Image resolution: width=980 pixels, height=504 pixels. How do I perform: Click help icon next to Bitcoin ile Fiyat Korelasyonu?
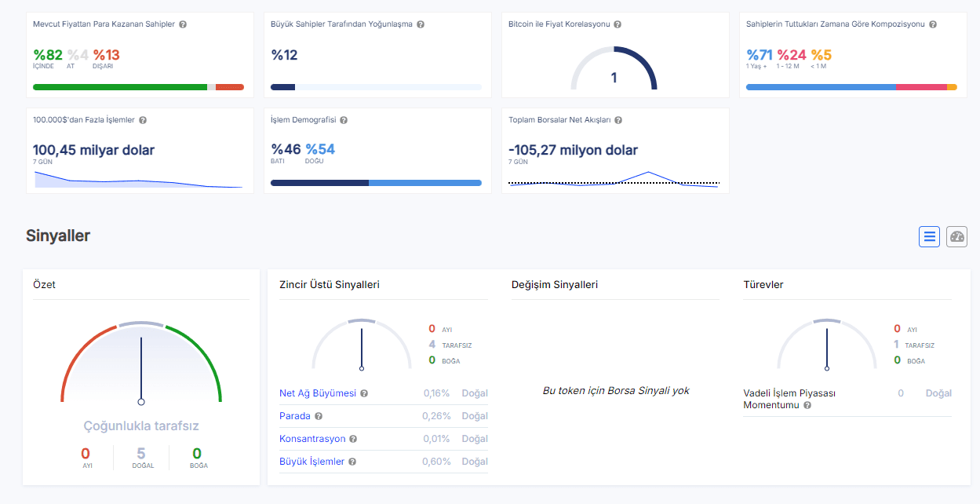(x=618, y=24)
